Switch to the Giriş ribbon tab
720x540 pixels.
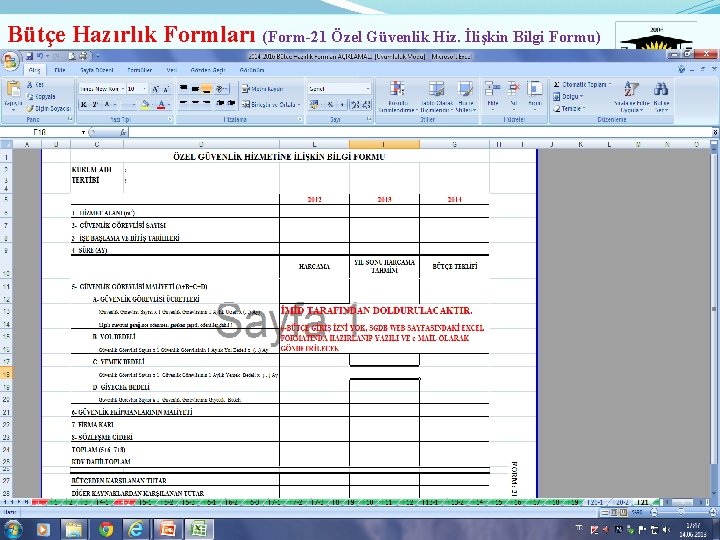(34, 70)
